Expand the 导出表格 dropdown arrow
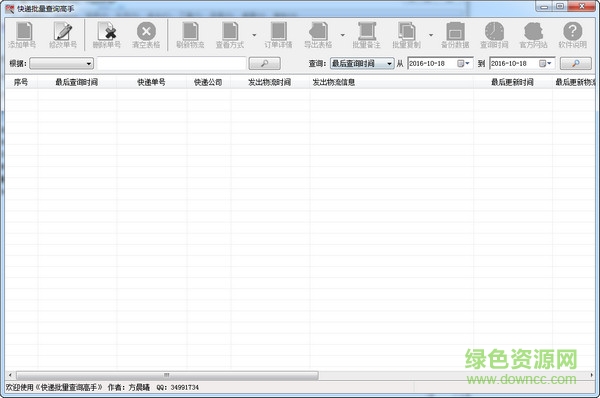 (342, 35)
